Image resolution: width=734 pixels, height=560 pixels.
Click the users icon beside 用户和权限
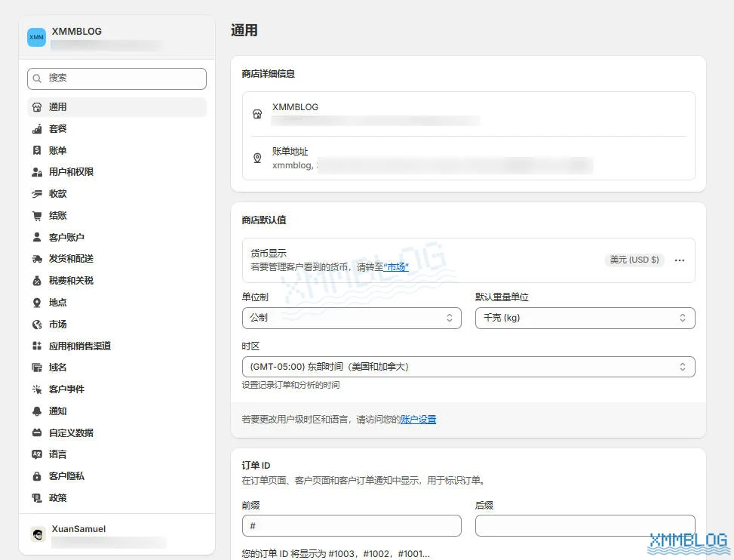click(x=37, y=172)
